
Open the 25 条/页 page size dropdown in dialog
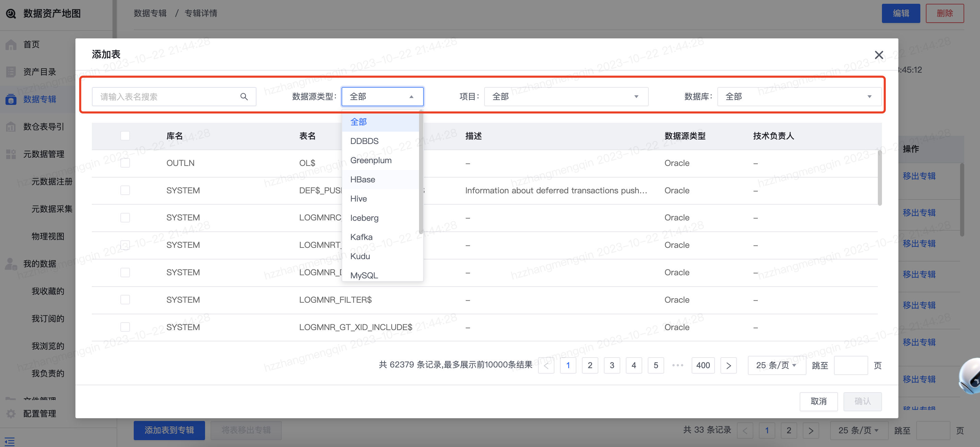click(x=777, y=366)
